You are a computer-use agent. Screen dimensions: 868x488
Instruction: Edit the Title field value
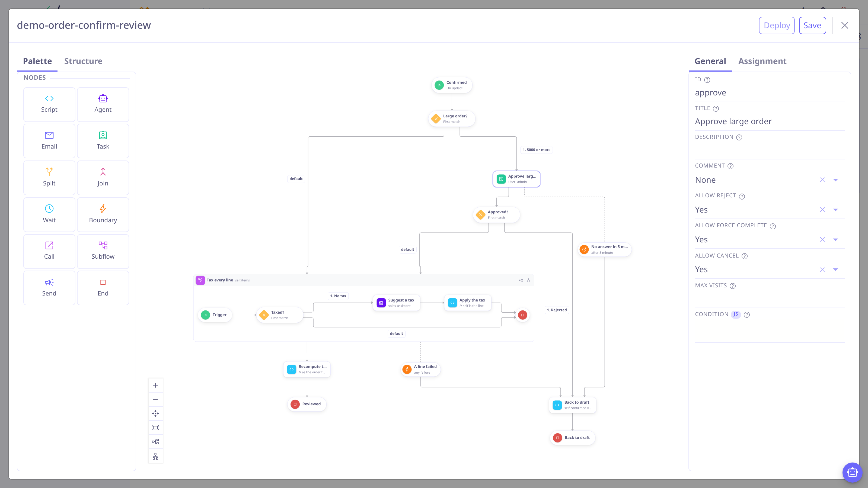[769, 121]
